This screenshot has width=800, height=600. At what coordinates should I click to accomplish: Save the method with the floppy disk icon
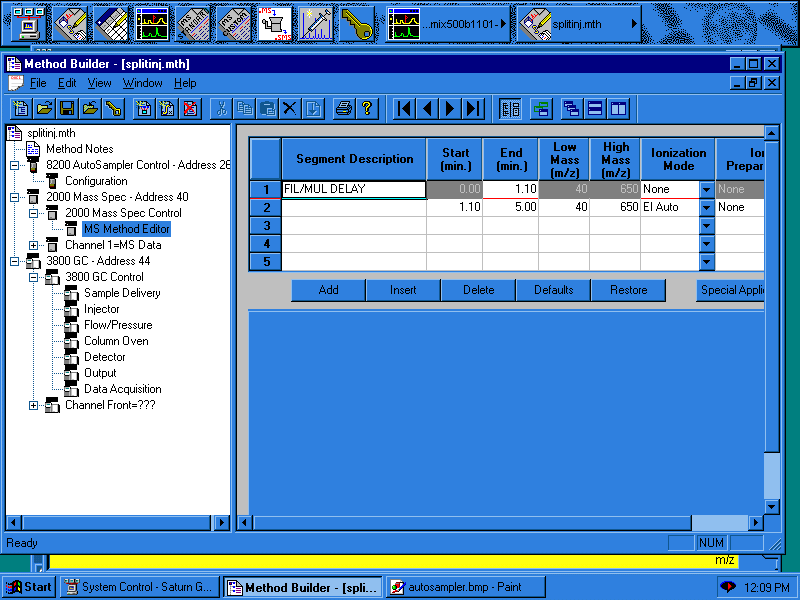pos(67,109)
